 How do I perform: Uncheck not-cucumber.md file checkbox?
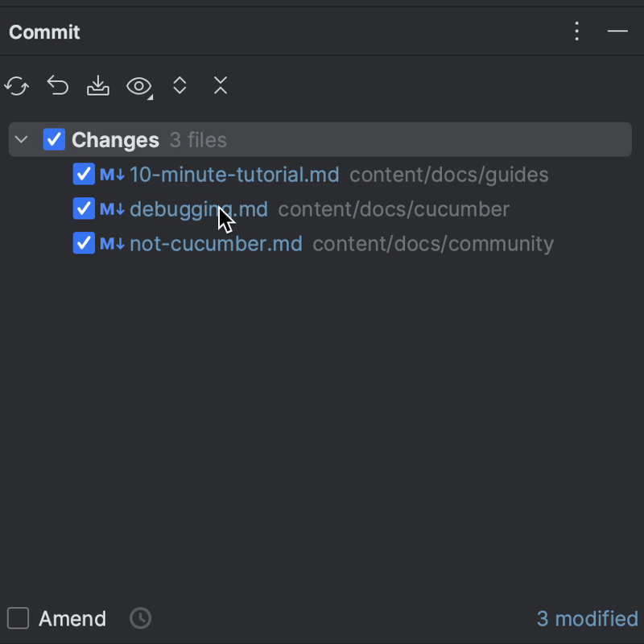click(x=84, y=243)
